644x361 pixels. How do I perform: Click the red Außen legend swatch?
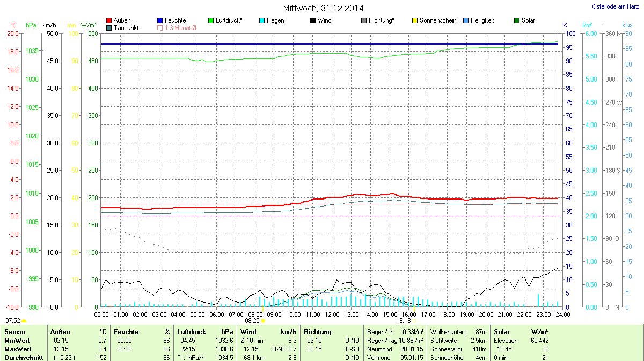(109, 20)
